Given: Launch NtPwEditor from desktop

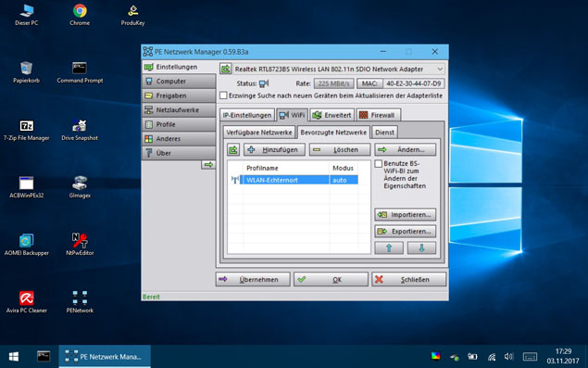Looking at the screenshot, I should point(80,245).
